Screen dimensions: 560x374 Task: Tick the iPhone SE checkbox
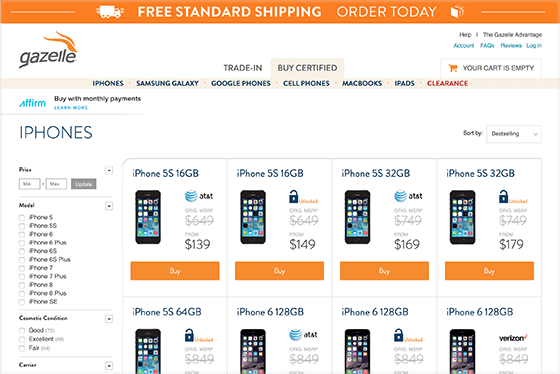pyautogui.click(x=22, y=302)
